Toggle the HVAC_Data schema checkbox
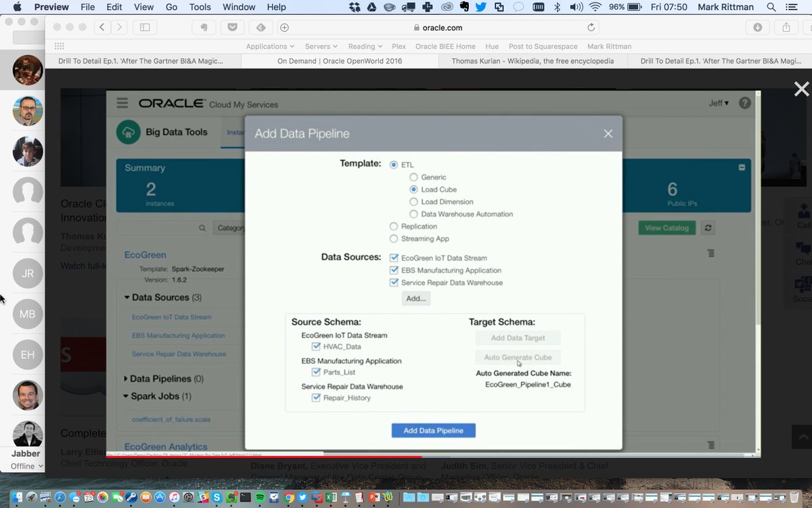The height and width of the screenshot is (508, 812). pyautogui.click(x=316, y=346)
